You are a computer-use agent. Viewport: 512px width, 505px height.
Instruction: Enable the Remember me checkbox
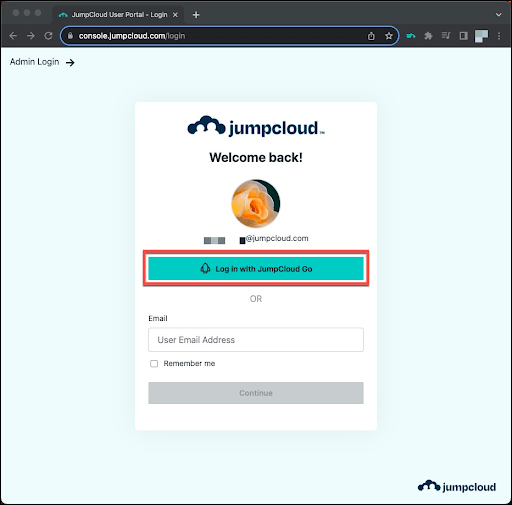pyautogui.click(x=154, y=363)
